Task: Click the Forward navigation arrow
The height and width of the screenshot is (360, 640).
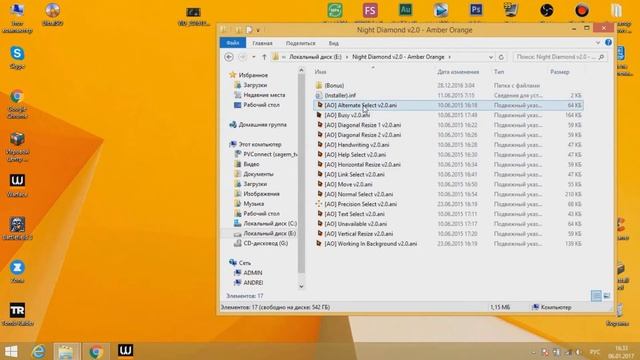Action: click(242, 57)
